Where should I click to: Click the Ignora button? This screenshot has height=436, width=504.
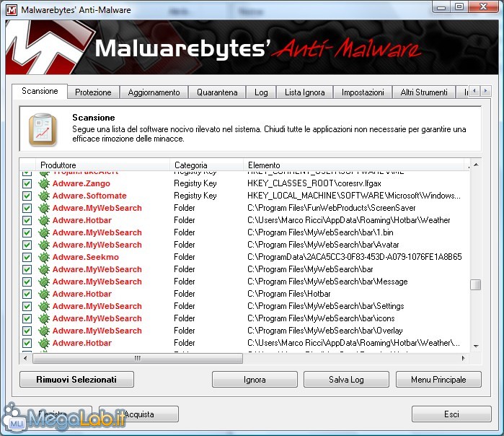click(255, 380)
